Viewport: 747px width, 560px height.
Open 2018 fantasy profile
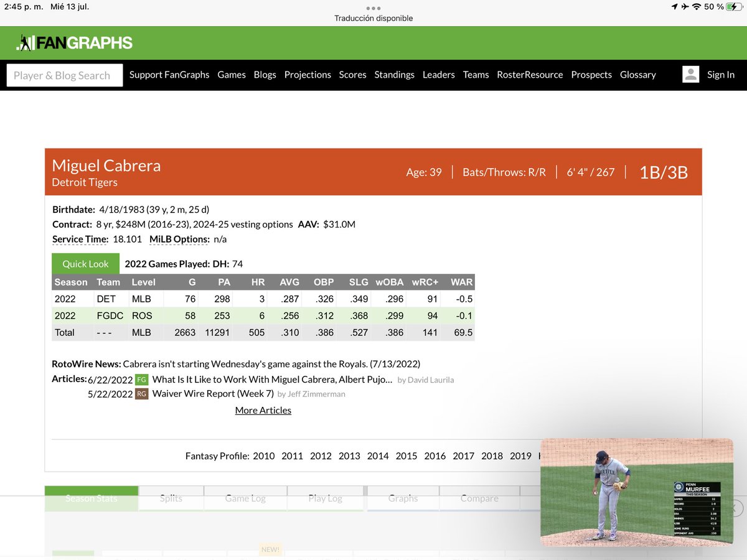coord(492,456)
